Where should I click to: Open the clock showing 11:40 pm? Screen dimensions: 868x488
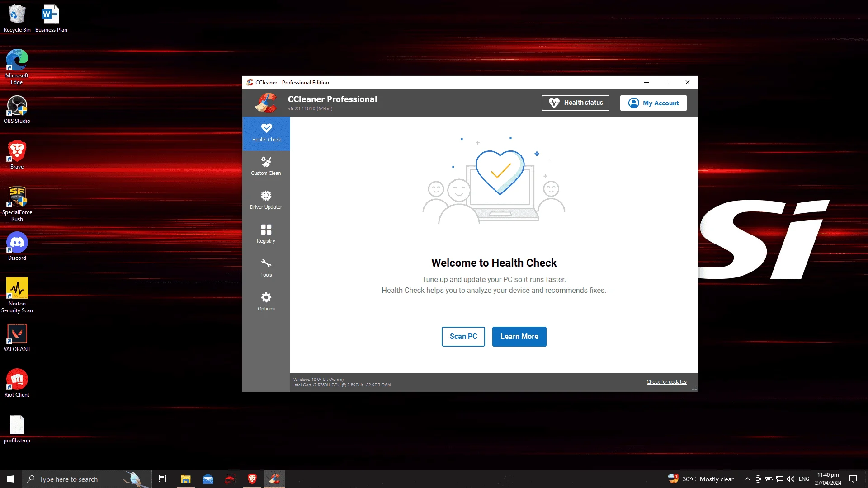tap(828, 479)
